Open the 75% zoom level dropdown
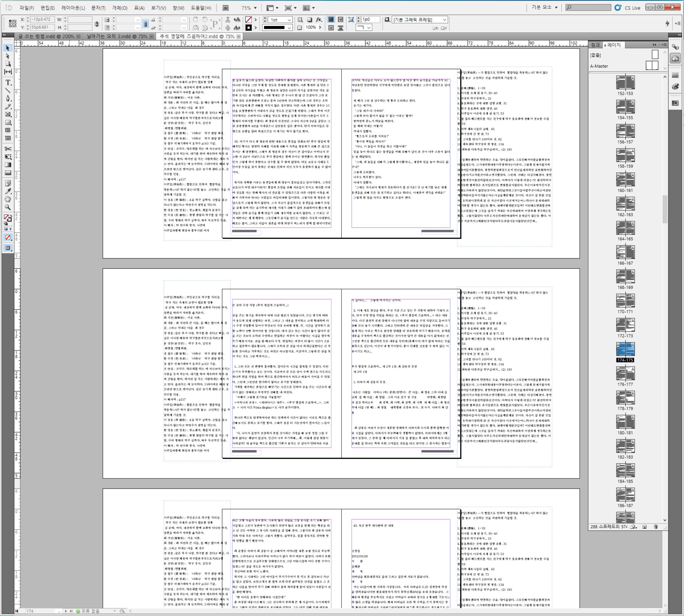The width and height of the screenshot is (684, 616). click(x=255, y=8)
